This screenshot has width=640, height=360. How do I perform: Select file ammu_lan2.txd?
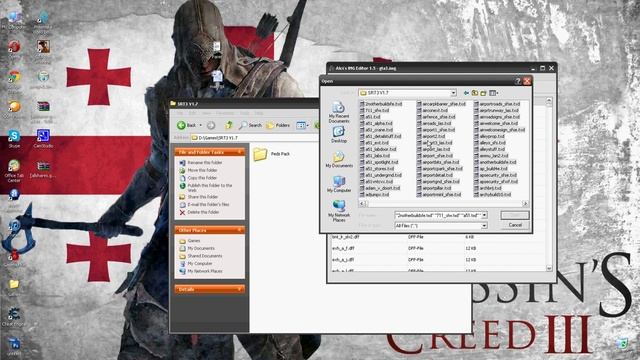click(x=491, y=156)
